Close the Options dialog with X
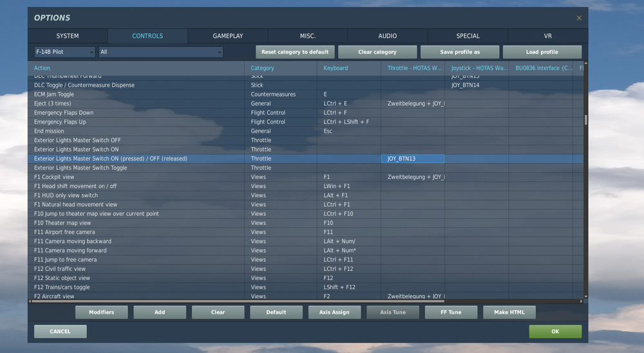644x353 pixels. (579, 18)
